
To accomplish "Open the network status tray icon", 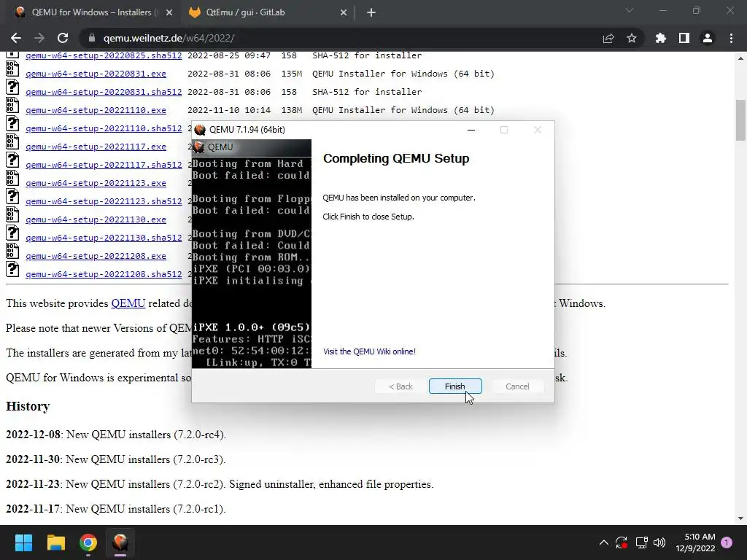I will coord(641,542).
